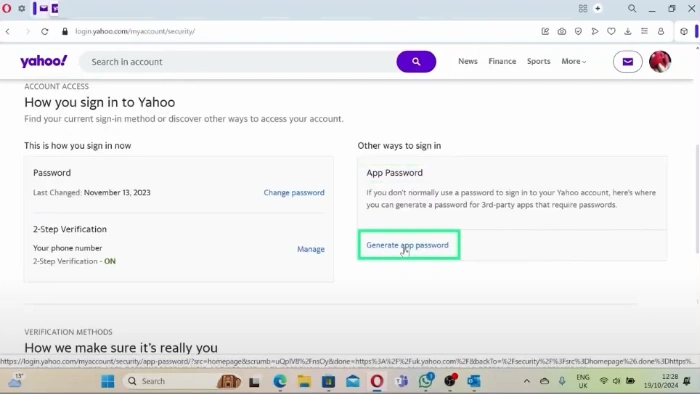700x394 pixels.
Task: Open Microsoft Store from the taskbar
Action: (x=329, y=382)
